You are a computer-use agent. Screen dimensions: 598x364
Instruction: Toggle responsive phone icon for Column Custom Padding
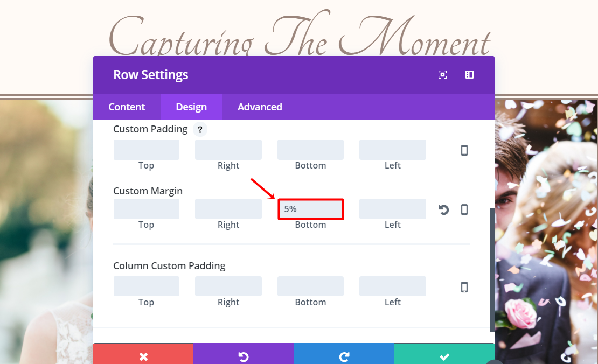pos(464,287)
